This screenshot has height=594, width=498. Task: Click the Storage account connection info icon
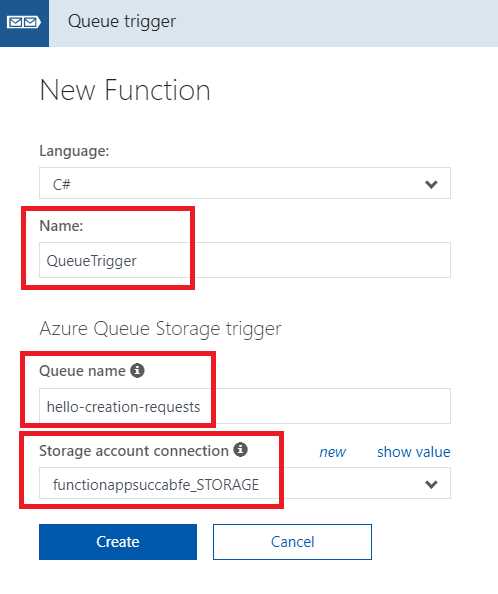pos(240,450)
